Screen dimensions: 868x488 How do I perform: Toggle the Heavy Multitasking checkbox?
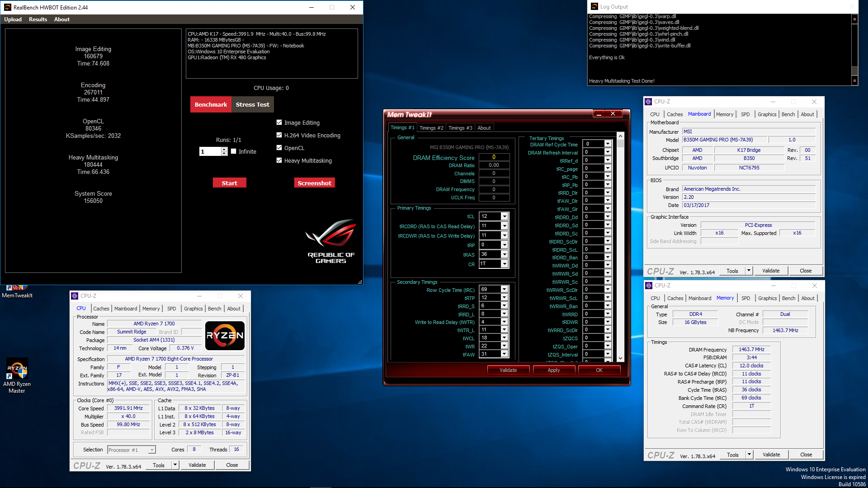(x=279, y=160)
